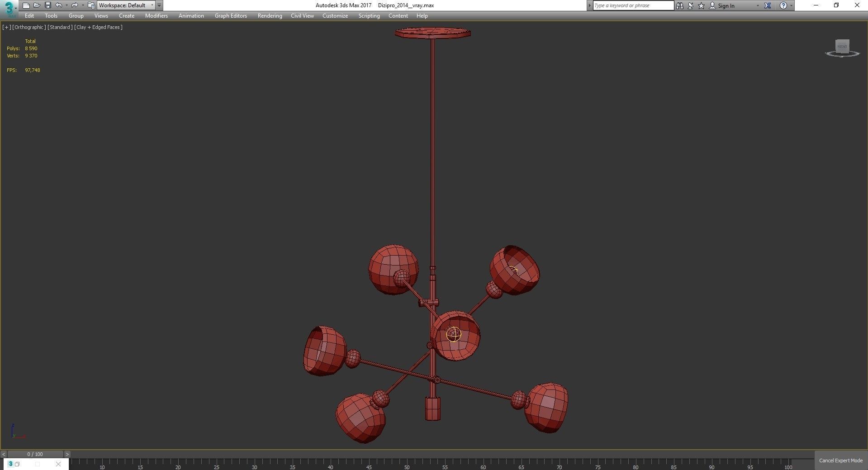Click the FPS value 97,748

pyautogui.click(x=33, y=70)
